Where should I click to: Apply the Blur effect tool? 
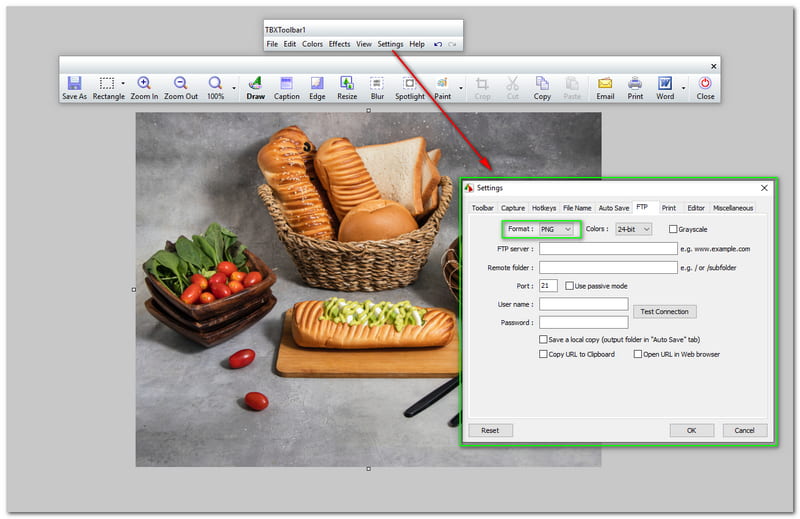(x=377, y=87)
